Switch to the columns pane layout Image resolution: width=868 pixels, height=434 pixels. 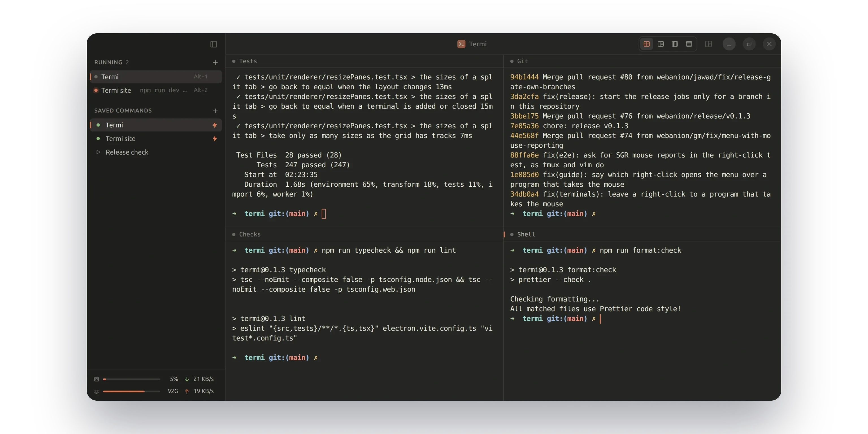pos(675,44)
